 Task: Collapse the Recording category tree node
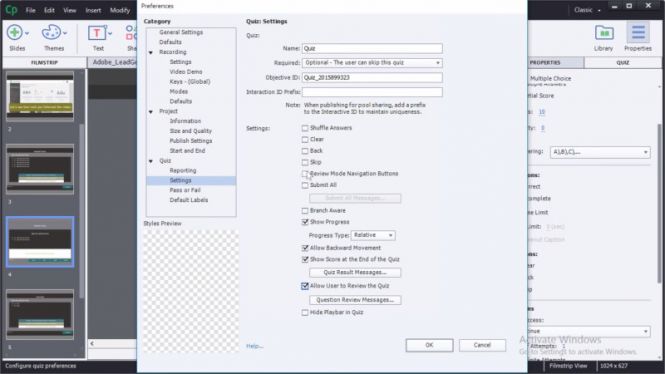tap(151, 53)
